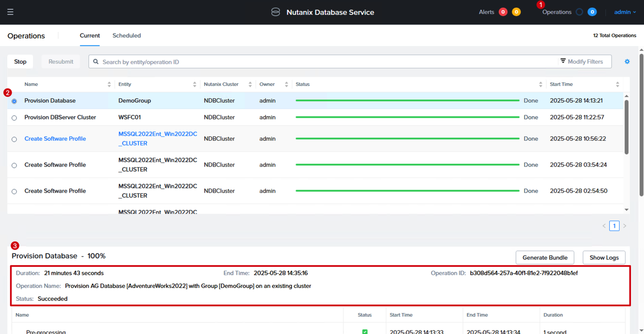Click the DemoGroup entity cell

click(135, 101)
